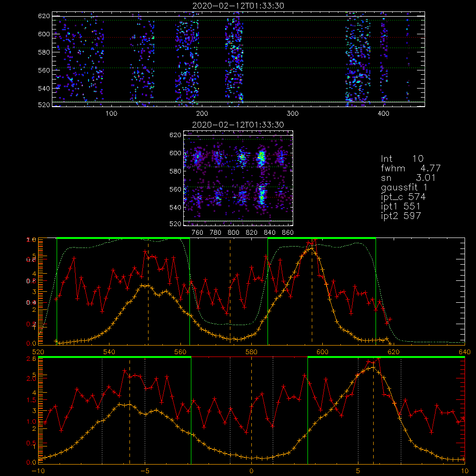Click the brightest upper blob near 830 in middle image
The height and width of the screenshot is (476, 476).
(x=261, y=157)
